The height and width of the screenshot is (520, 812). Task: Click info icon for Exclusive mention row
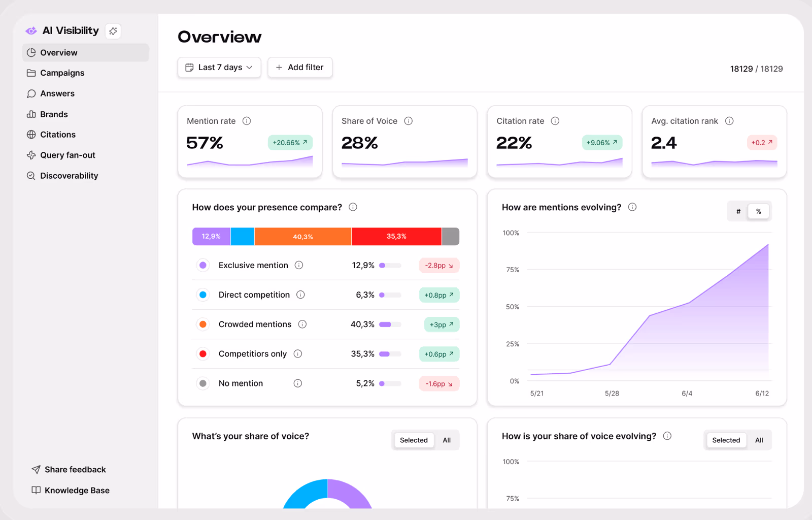point(299,265)
